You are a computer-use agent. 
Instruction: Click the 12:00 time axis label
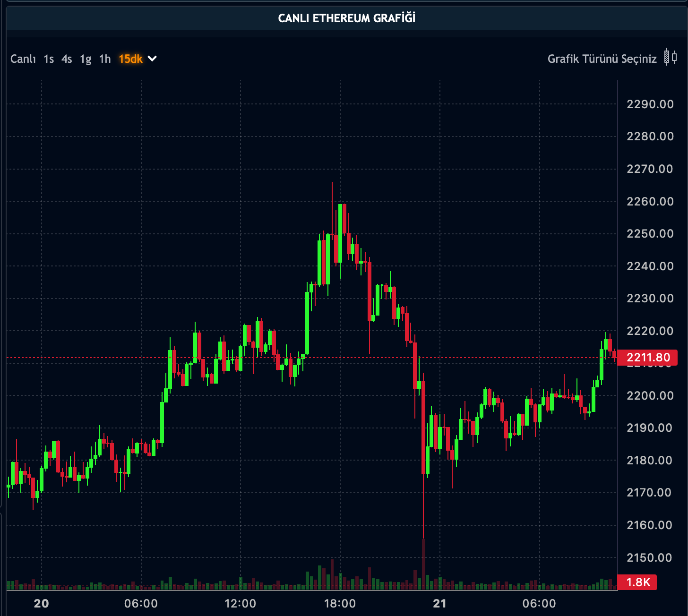click(240, 603)
